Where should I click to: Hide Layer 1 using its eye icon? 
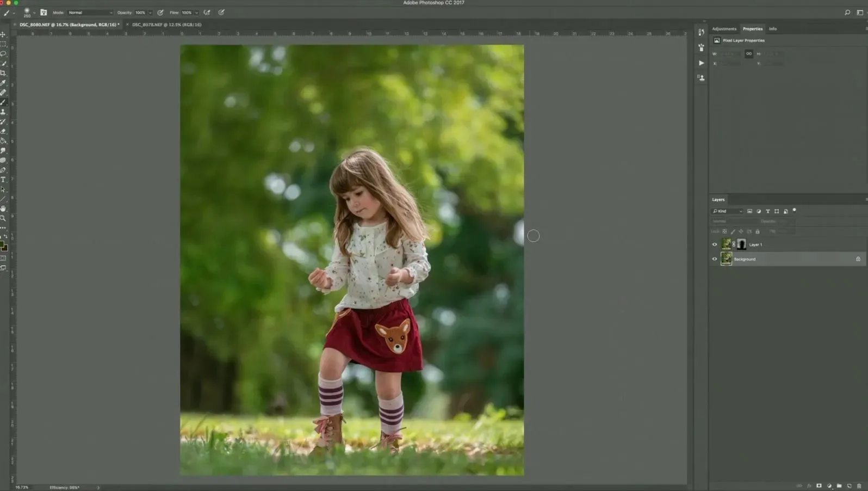coord(715,244)
